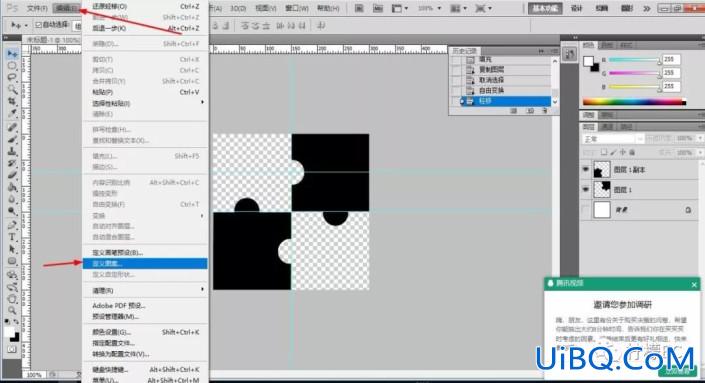Screen dimensions: 705x383
Task: Hide layer '图层 1' eye icon
Action: [585, 190]
